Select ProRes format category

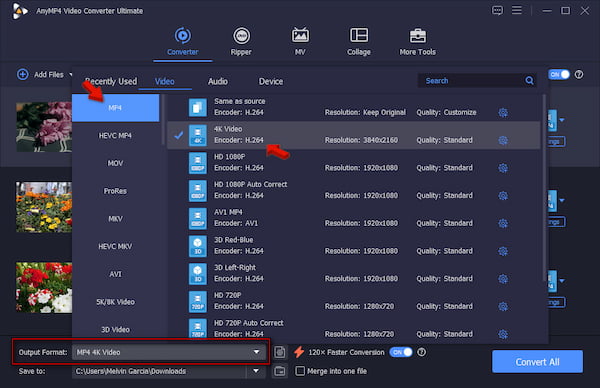pyautogui.click(x=116, y=191)
